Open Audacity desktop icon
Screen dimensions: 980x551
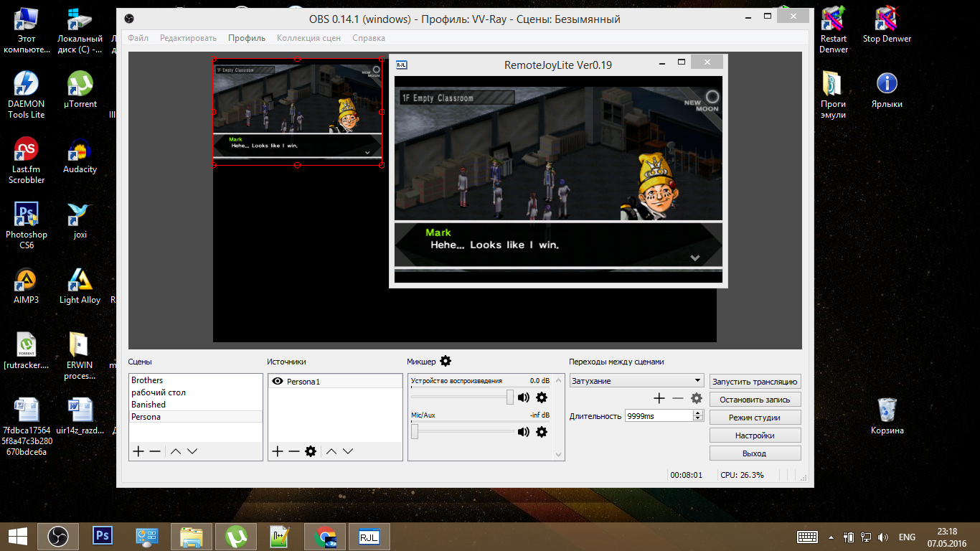[80, 156]
